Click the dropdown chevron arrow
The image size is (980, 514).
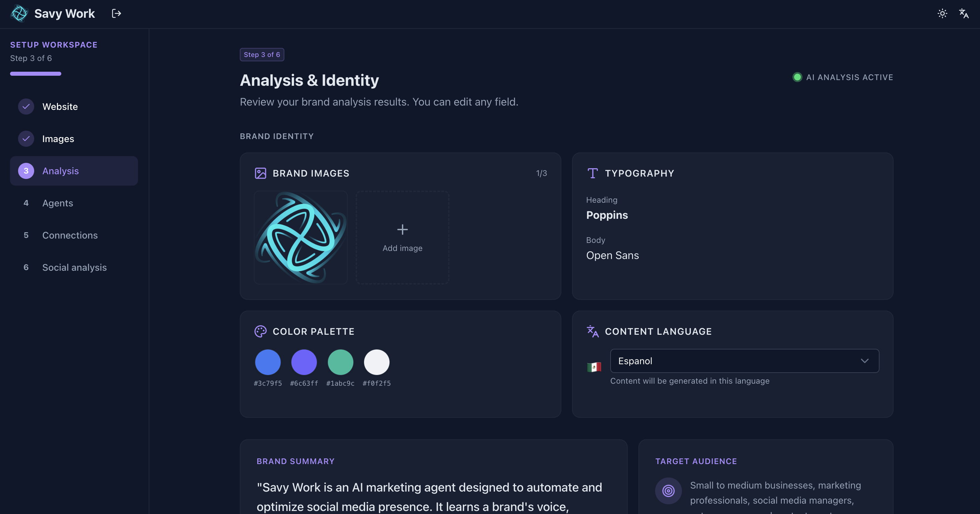(x=864, y=361)
